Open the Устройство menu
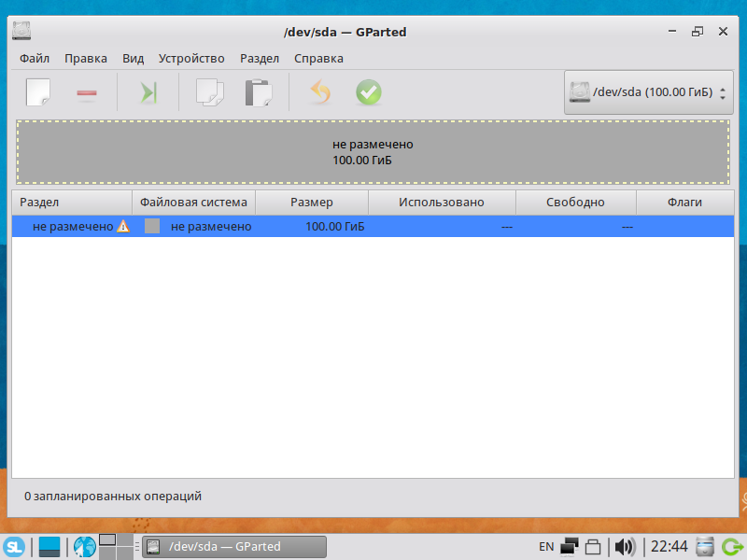The height and width of the screenshot is (560, 747). pos(191,59)
